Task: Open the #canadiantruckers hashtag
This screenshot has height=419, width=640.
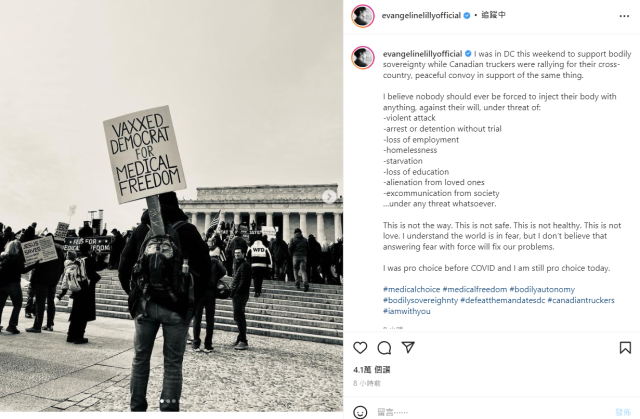Action: (581, 300)
